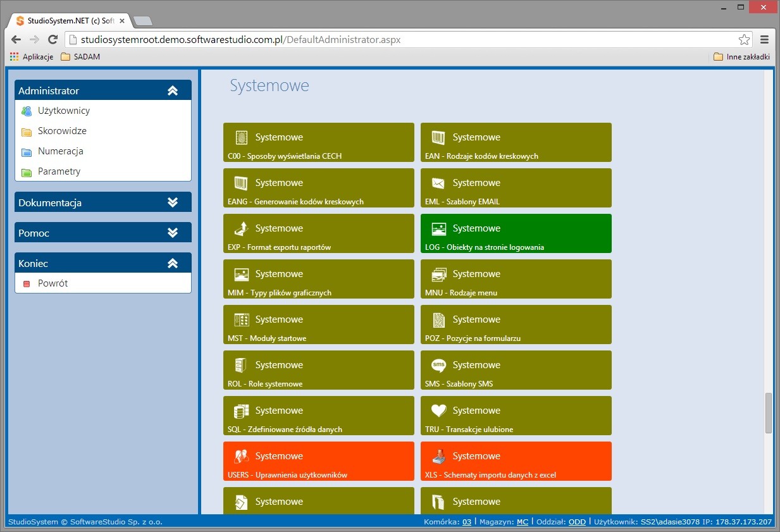Click the database icon on SQL tile
This screenshot has width=780, height=532.
[x=241, y=411]
